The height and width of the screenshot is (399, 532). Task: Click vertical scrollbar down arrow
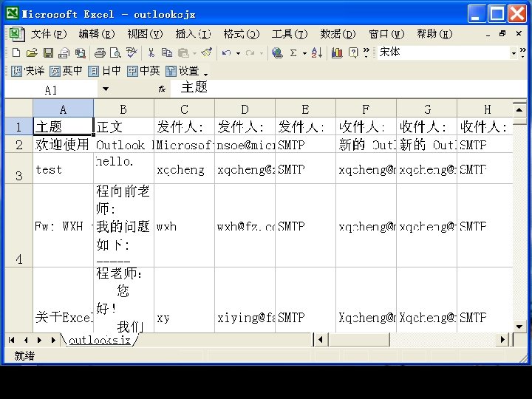pos(519,327)
